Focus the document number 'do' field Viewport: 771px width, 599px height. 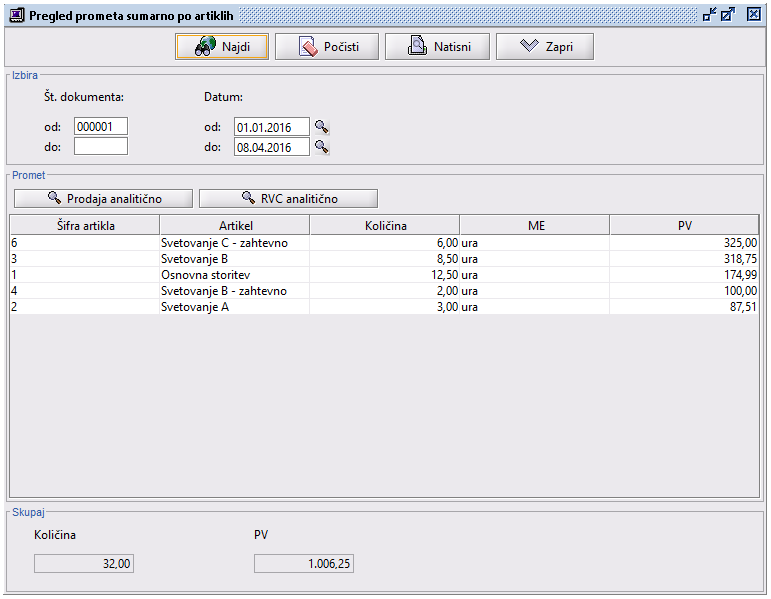pos(101,147)
